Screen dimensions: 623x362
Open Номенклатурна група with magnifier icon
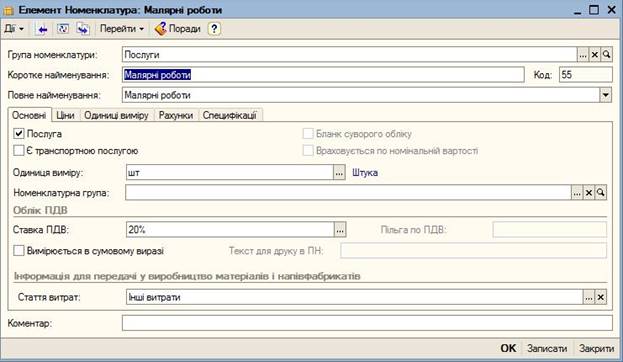[601, 193]
